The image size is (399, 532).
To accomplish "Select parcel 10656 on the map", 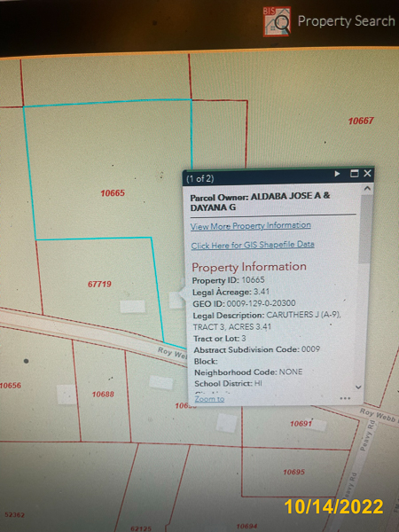I will click(x=11, y=386).
